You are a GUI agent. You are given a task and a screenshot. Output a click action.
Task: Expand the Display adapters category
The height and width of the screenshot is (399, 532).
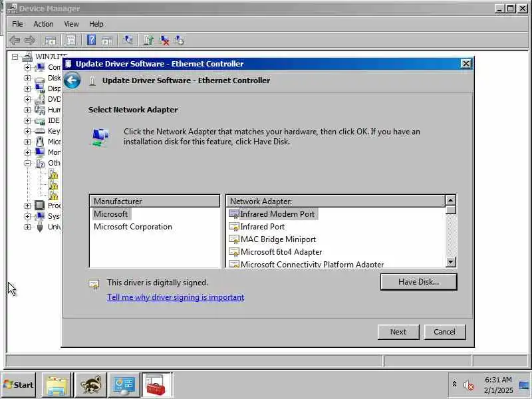27,88
